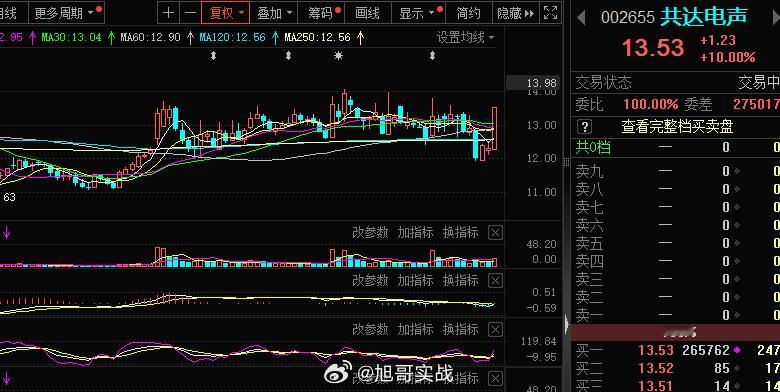Click 加指标 in KDJ panel
780x392 pixels.
tap(415, 329)
